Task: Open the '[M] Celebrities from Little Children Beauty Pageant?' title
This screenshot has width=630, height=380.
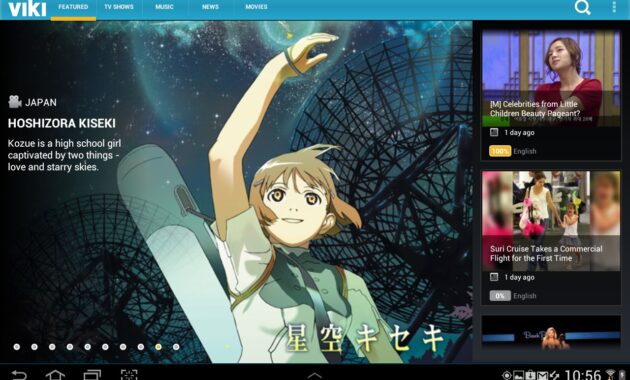Action: [535, 109]
